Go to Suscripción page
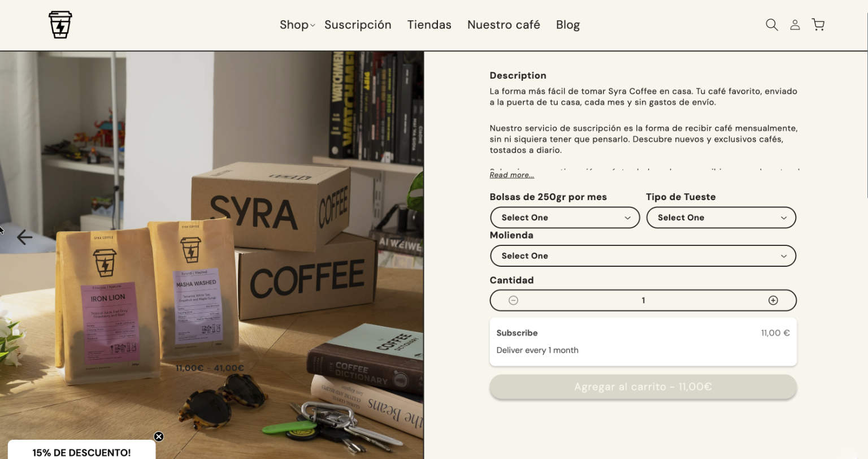The height and width of the screenshot is (459, 868). 358,25
